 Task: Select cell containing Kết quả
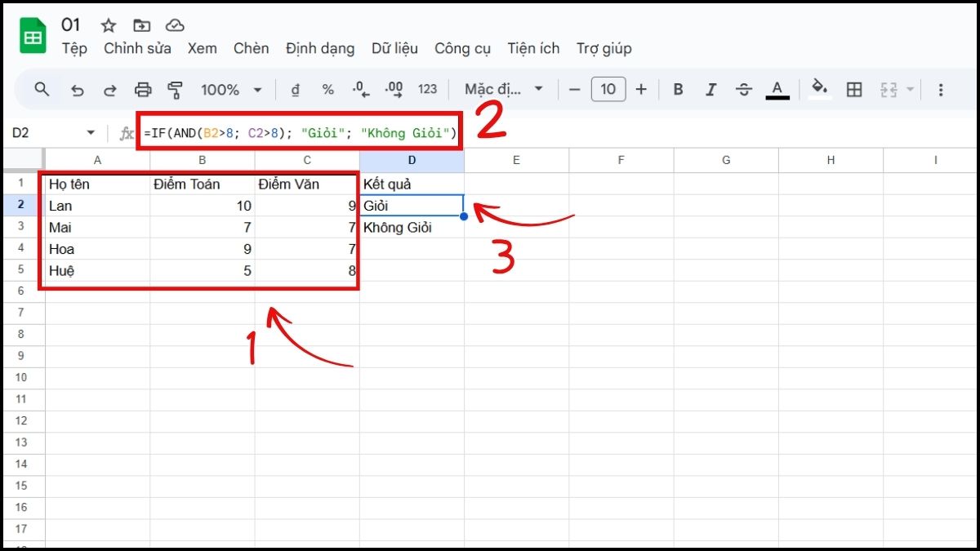coord(412,184)
